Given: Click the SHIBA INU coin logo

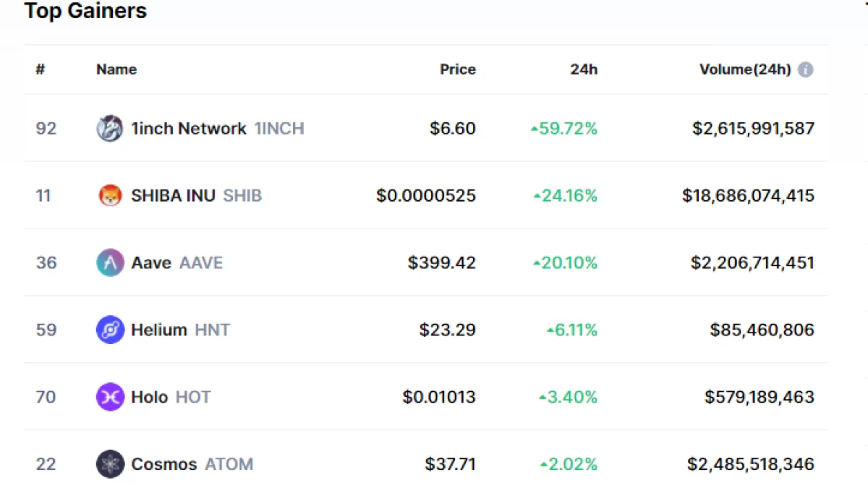Looking at the screenshot, I should coord(110,195).
